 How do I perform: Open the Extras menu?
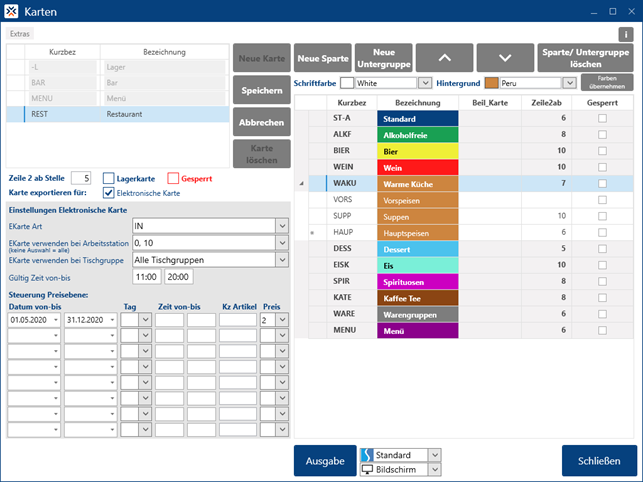20,33
